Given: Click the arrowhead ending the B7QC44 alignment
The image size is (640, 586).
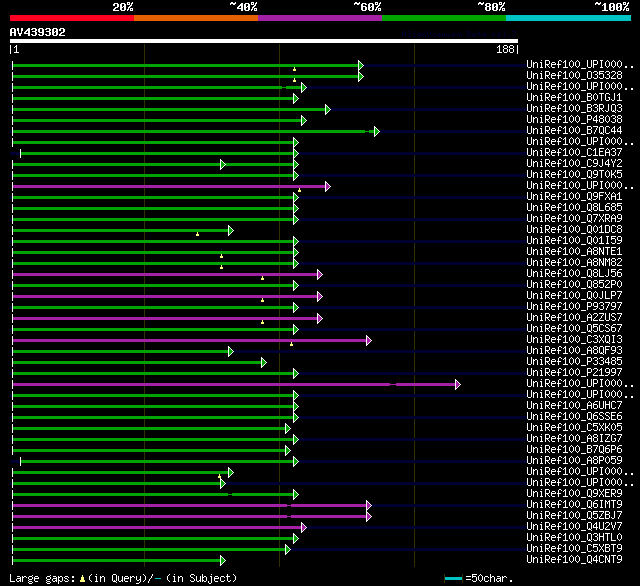Looking at the screenshot, I should (377, 131).
